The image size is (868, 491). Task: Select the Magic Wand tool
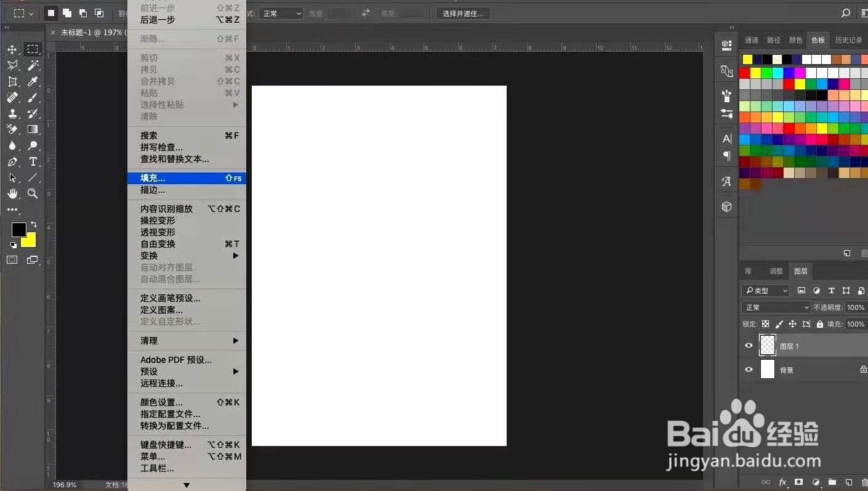click(33, 65)
